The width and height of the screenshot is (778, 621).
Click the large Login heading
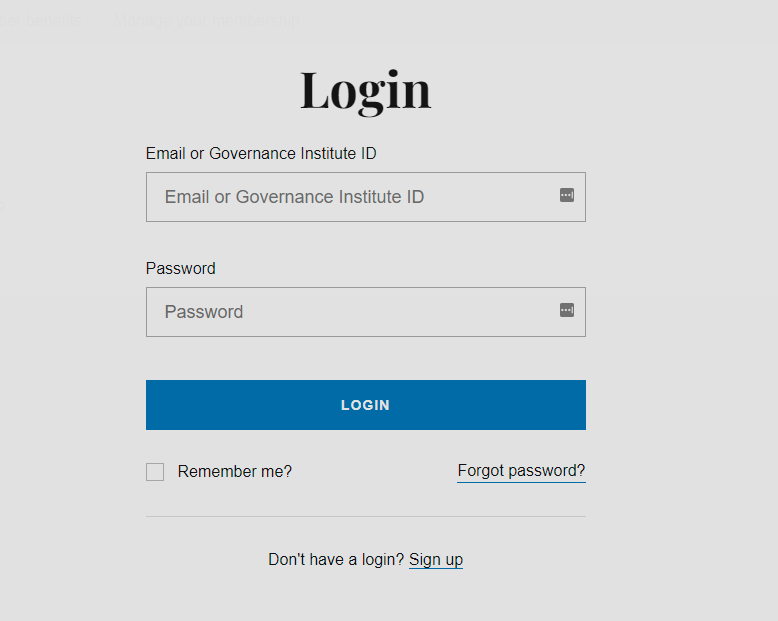366,91
